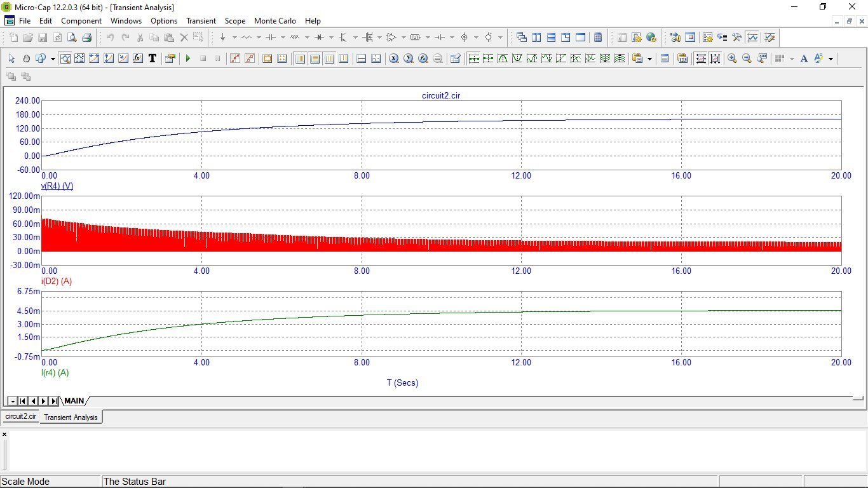Click the diode component icon

319,37
